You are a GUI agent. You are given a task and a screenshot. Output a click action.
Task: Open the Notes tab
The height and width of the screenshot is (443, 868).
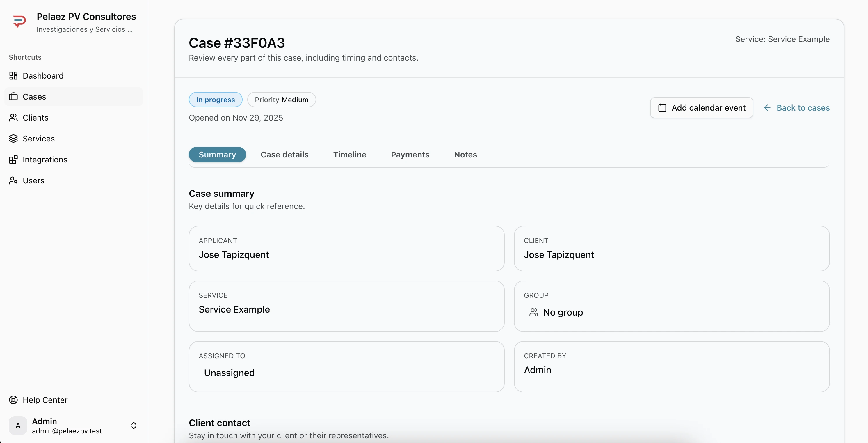(x=465, y=154)
